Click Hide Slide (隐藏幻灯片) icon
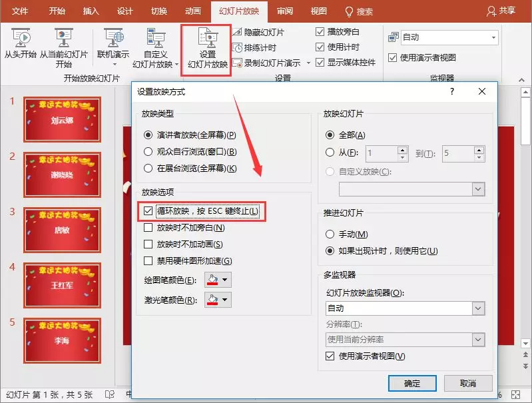 pyautogui.click(x=237, y=32)
